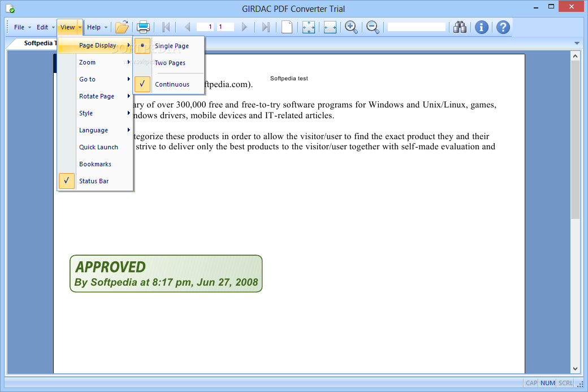Click the SCRL indicator in status bar

pyautogui.click(x=565, y=383)
